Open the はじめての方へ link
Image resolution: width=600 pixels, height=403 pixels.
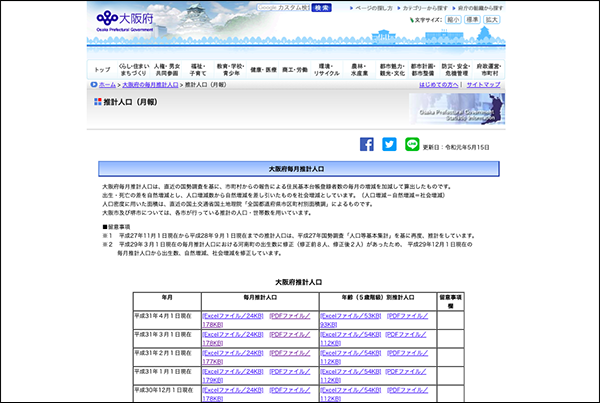pyautogui.click(x=438, y=86)
